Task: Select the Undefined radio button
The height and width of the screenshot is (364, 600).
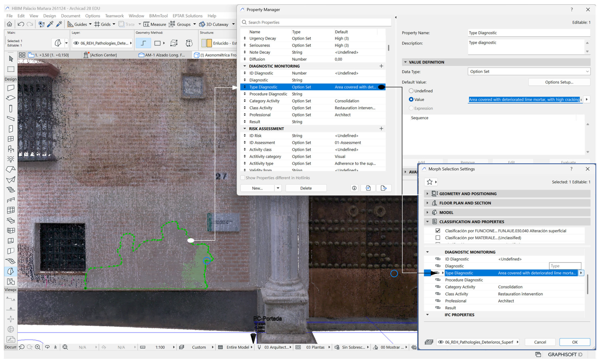Action: [411, 91]
